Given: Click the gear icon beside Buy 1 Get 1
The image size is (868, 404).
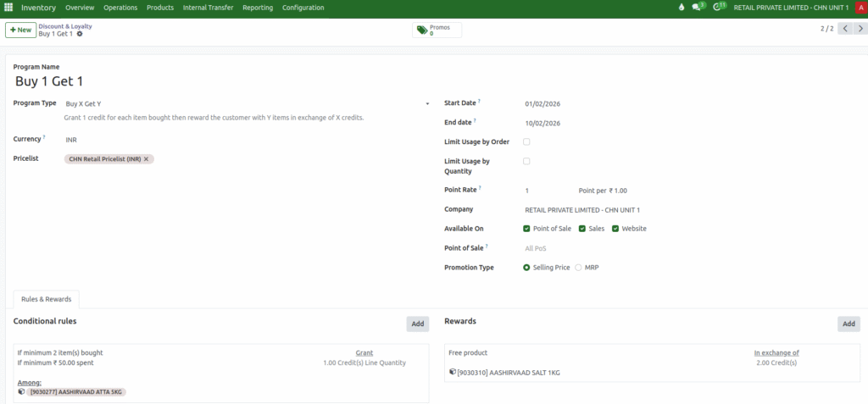Looking at the screenshot, I should (x=80, y=34).
